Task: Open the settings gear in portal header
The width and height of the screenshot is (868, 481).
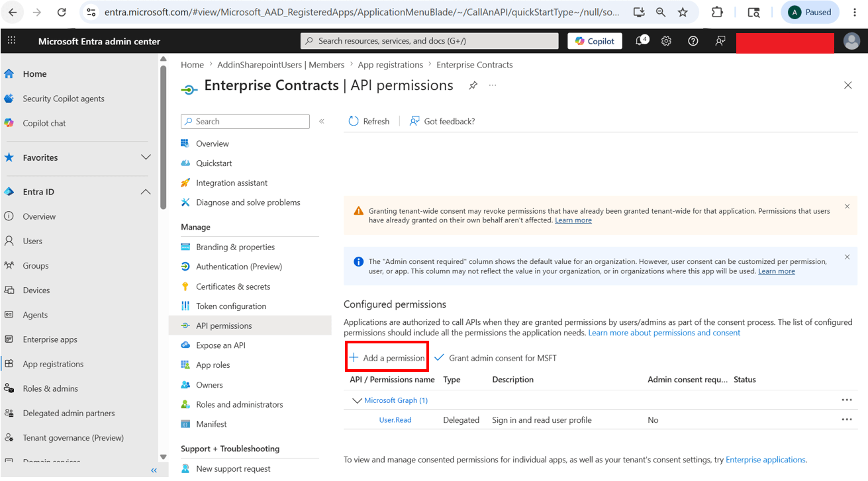Action: (x=666, y=41)
